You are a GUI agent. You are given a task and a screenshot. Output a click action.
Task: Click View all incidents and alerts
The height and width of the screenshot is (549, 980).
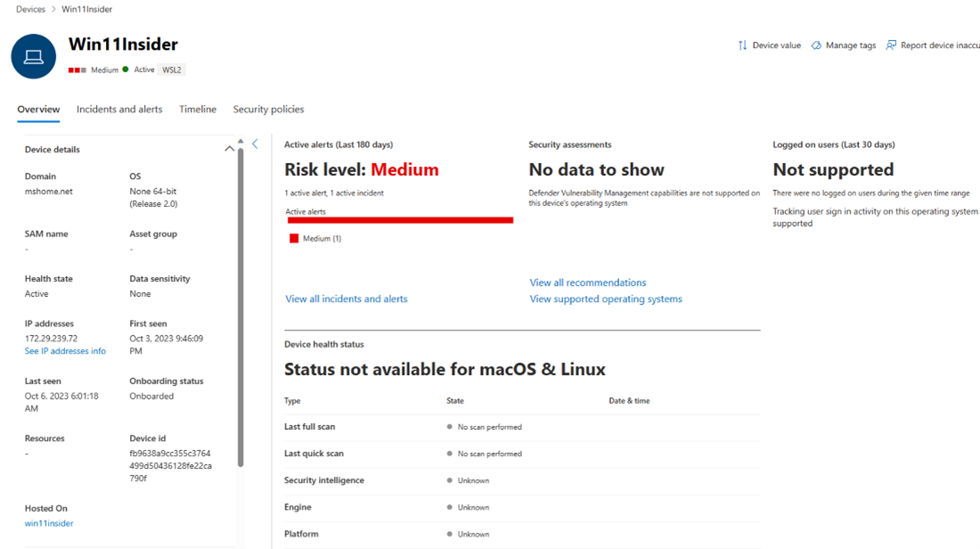[347, 299]
